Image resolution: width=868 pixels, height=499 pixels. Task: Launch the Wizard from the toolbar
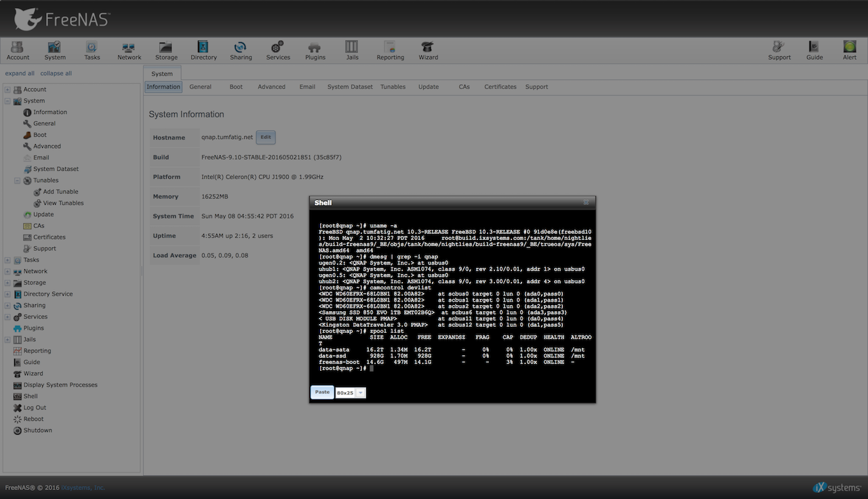428,51
